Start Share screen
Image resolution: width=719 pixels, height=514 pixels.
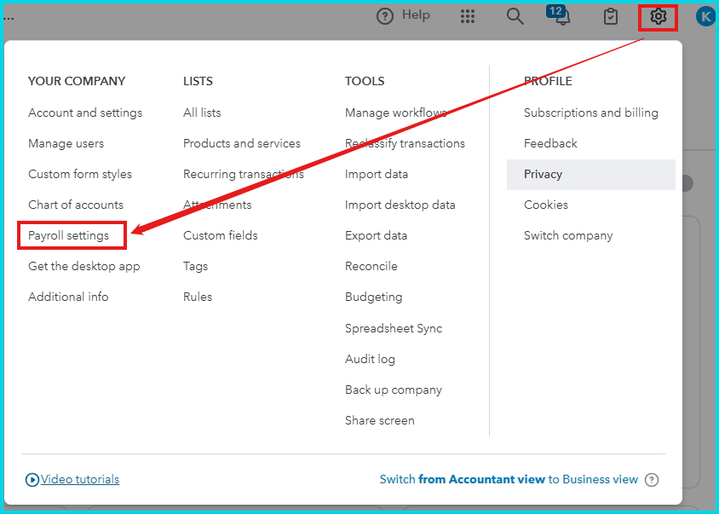click(x=380, y=421)
